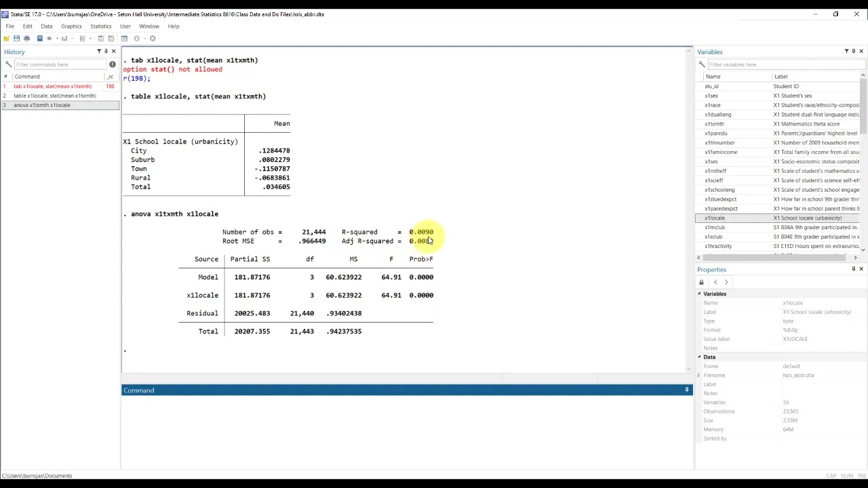The width and height of the screenshot is (868, 488).
Task: Pin the Command window
Action: coord(686,390)
